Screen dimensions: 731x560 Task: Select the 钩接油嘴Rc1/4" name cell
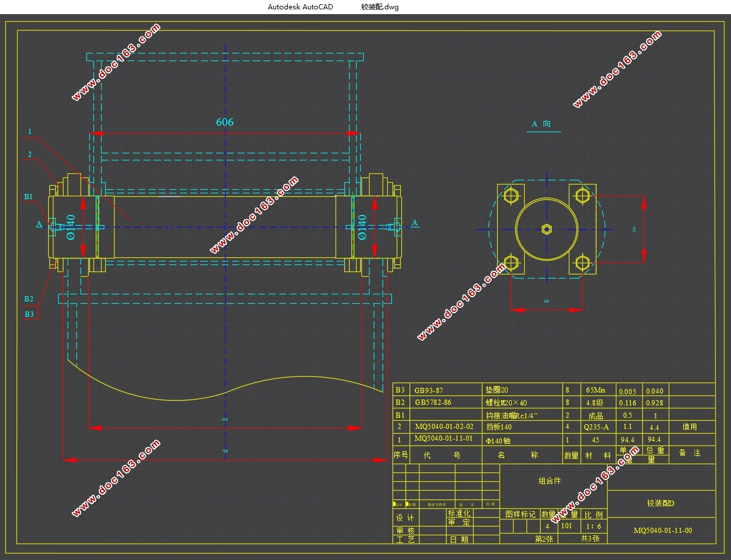(512, 415)
